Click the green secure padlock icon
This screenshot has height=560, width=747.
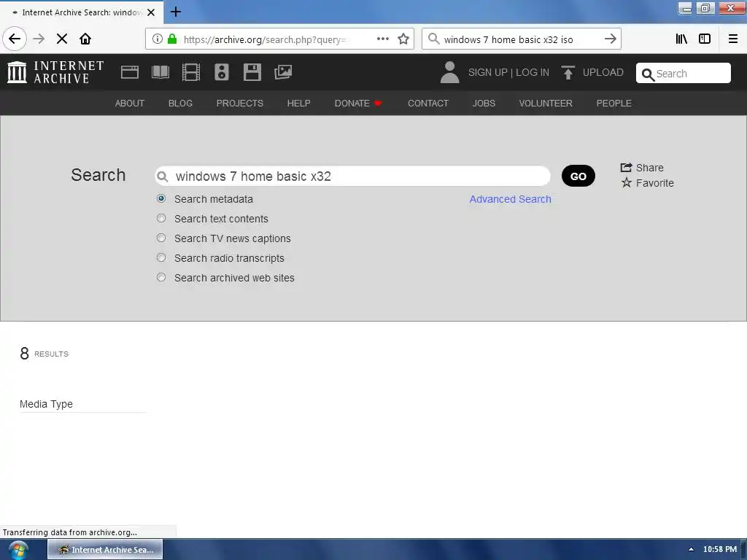172,39
